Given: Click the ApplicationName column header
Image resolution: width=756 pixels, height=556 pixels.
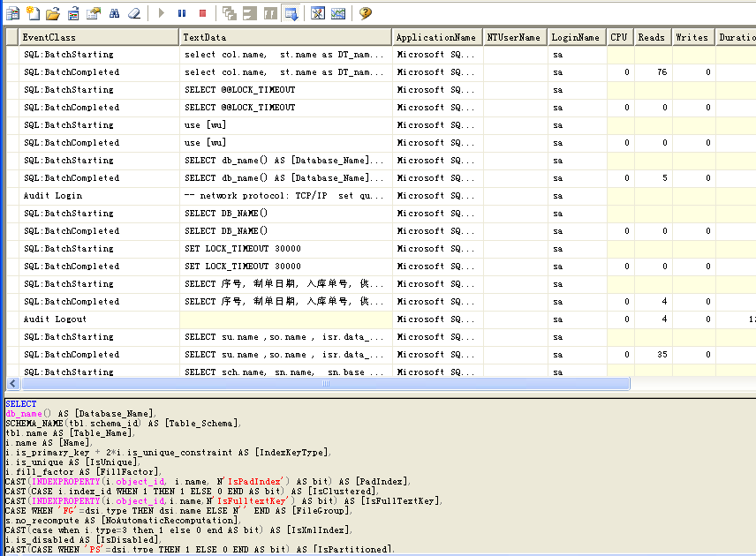Looking at the screenshot, I should 436,37.
